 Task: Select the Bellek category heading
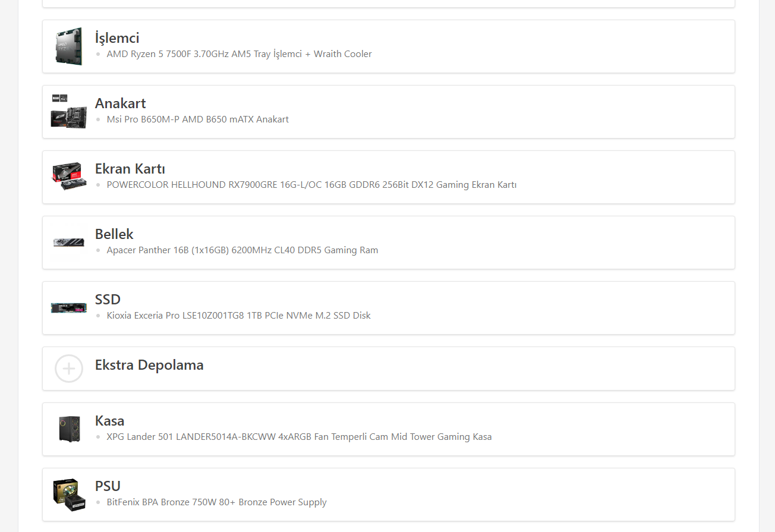[x=114, y=234]
